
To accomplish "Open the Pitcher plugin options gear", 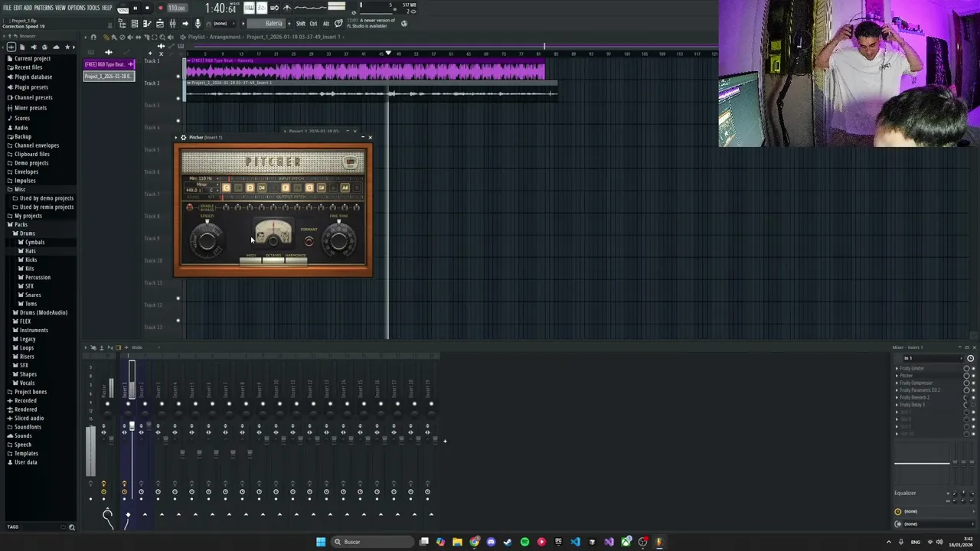I will click(x=183, y=137).
